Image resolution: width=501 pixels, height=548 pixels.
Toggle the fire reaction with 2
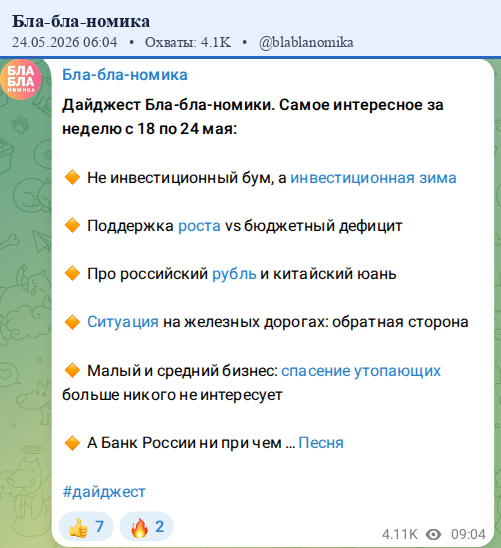tap(146, 527)
